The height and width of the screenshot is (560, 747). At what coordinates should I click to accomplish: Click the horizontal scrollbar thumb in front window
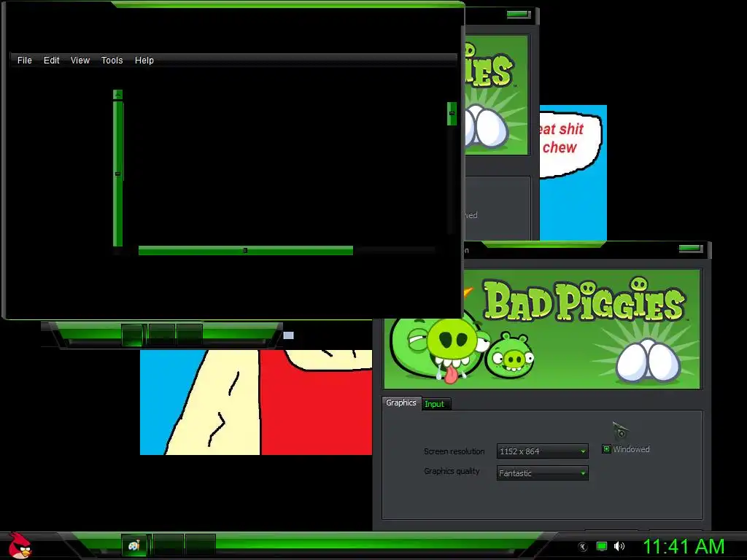tap(245, 251)
